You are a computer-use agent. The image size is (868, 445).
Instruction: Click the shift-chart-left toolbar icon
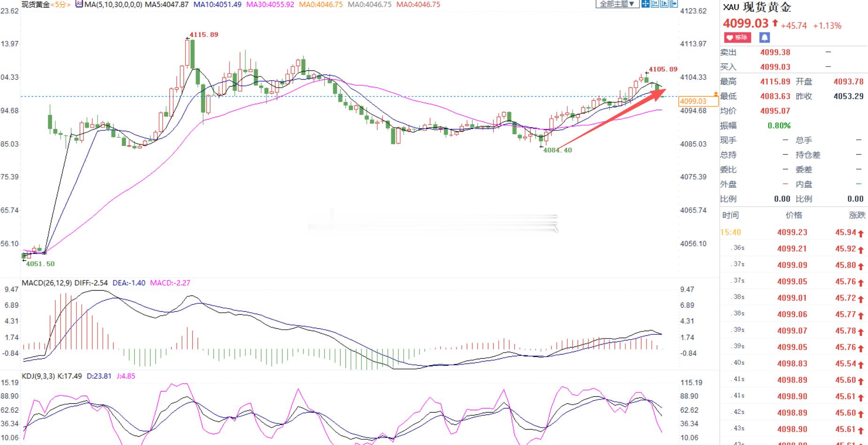[x=655, y=4]
